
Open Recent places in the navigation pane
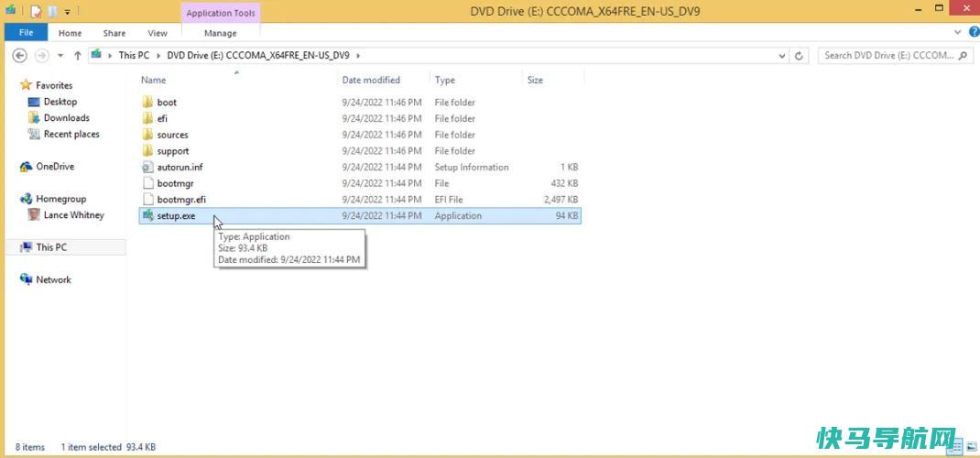click(x=71, y=135)
